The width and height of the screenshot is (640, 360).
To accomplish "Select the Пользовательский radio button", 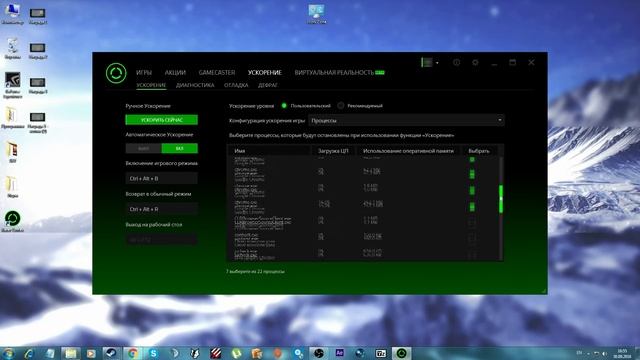I will (284, 105).
